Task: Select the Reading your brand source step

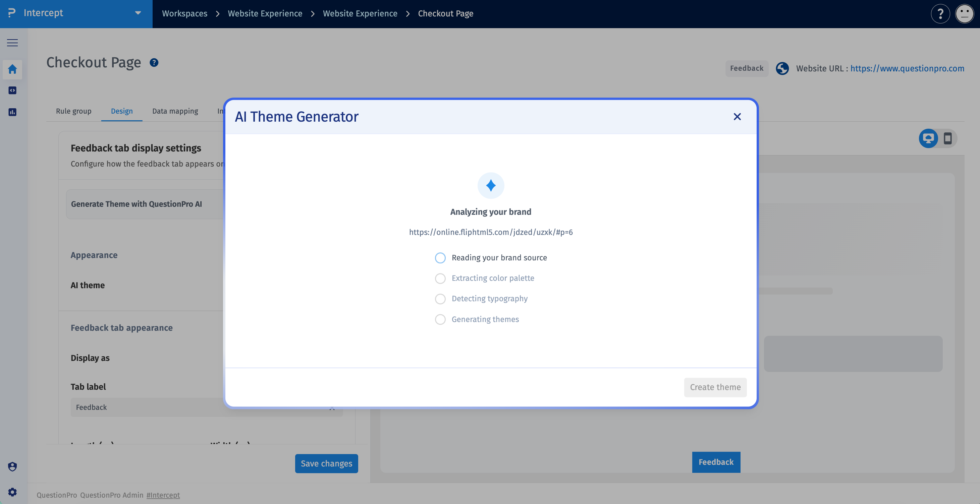Action: [x=491, y=258]
